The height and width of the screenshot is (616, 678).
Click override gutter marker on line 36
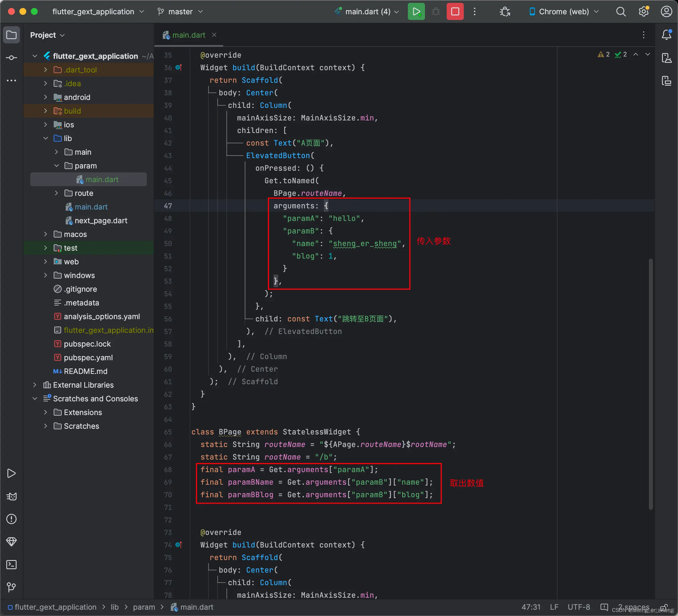tap(179, 68)
